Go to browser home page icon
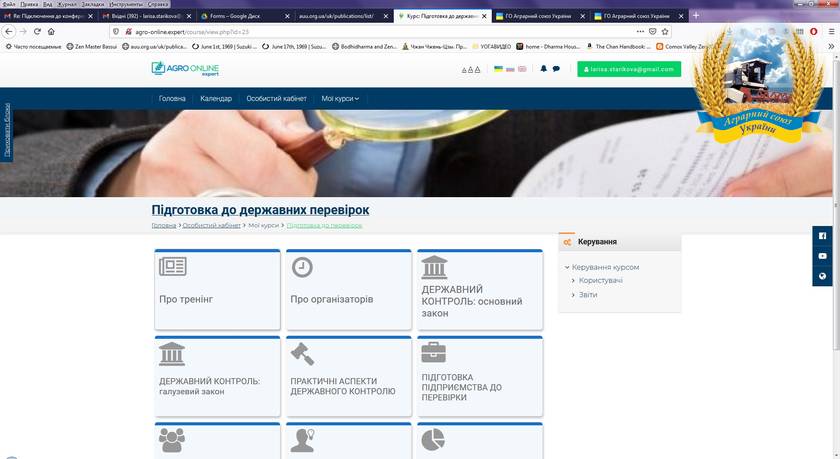The height and width of the screenshot is (459, 840). click(x=51, y=32)
